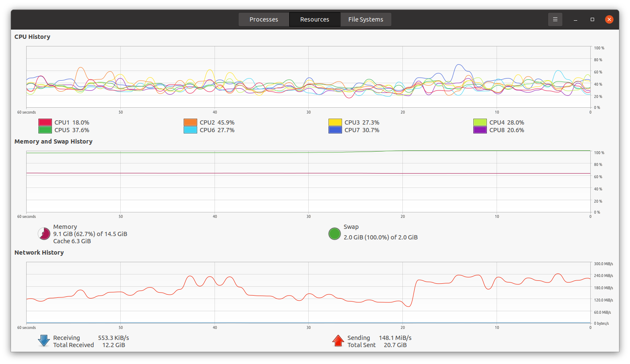
Task: Click the CPU1 18.0% label
Action: pos(72,122)
